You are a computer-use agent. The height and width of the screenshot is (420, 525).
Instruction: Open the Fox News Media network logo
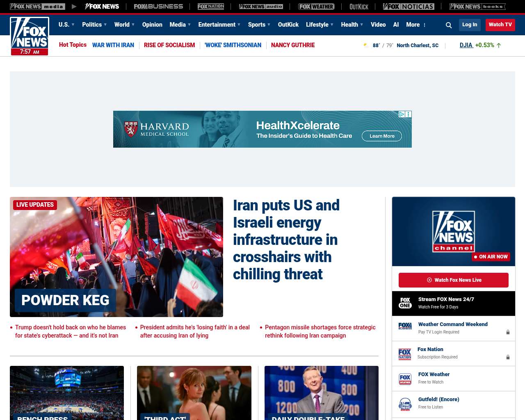(37, 7)
